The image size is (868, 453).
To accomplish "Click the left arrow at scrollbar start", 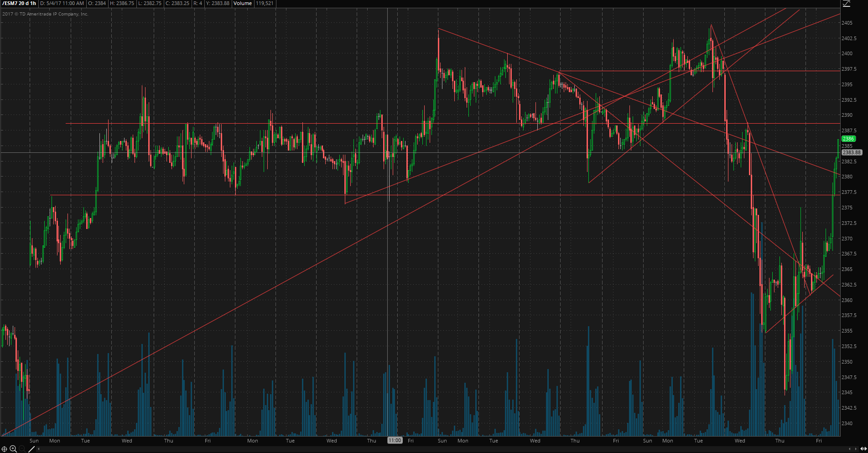I will [39, 449].
